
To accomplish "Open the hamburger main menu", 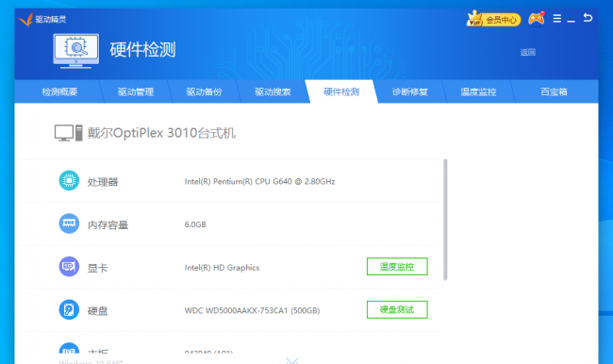I will tap(557, 18).
